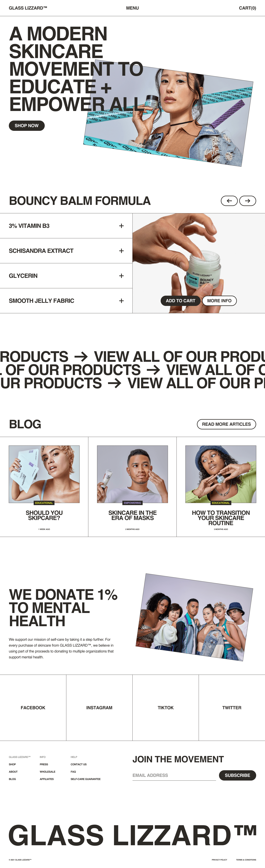
Task: Open the MENU in the header
Action: tap(132, 8)
